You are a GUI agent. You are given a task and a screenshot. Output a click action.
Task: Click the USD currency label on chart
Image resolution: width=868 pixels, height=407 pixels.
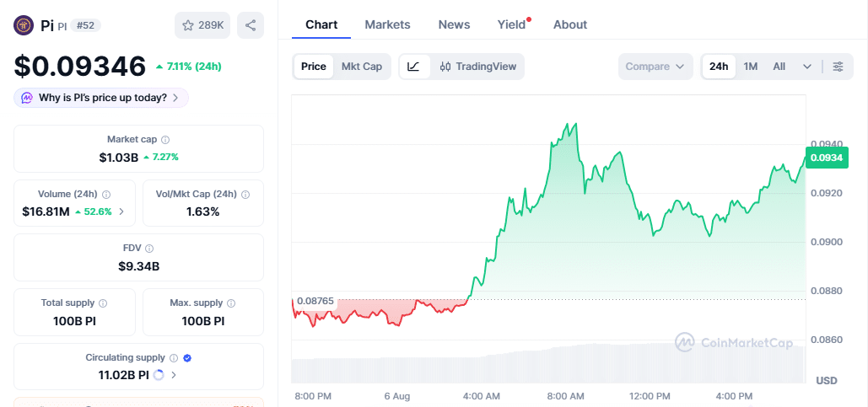point(826,381)
